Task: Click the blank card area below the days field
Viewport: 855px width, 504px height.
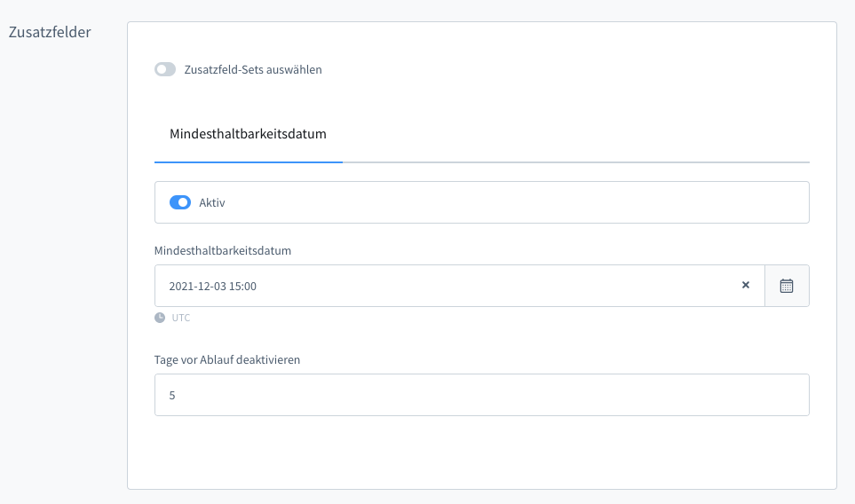Action: tap(481, 453)
